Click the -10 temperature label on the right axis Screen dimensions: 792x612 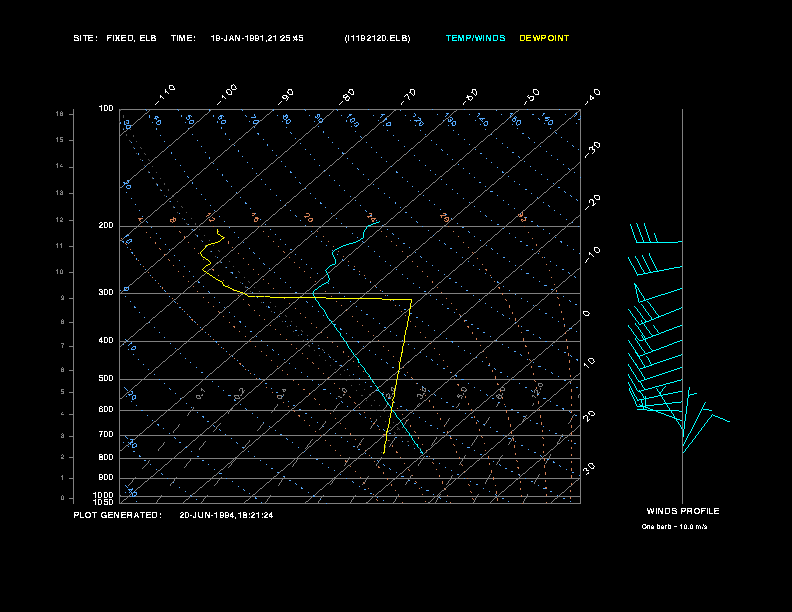coord(592,255)
